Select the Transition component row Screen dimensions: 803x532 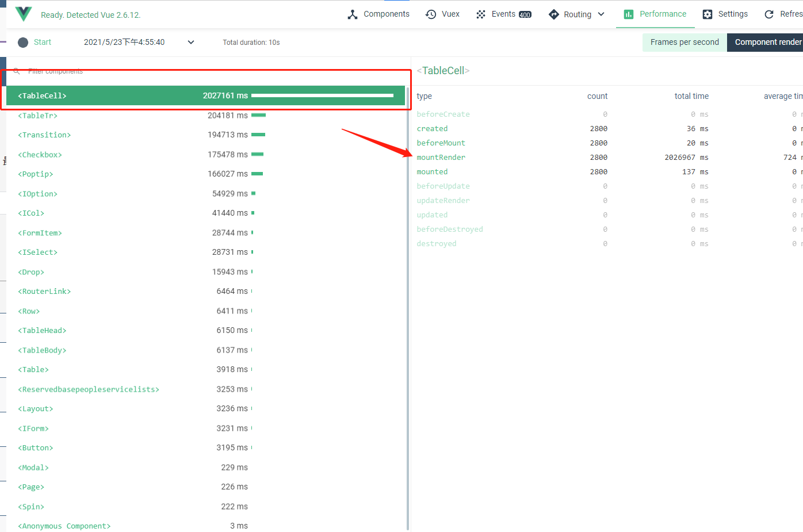[205, 135]
